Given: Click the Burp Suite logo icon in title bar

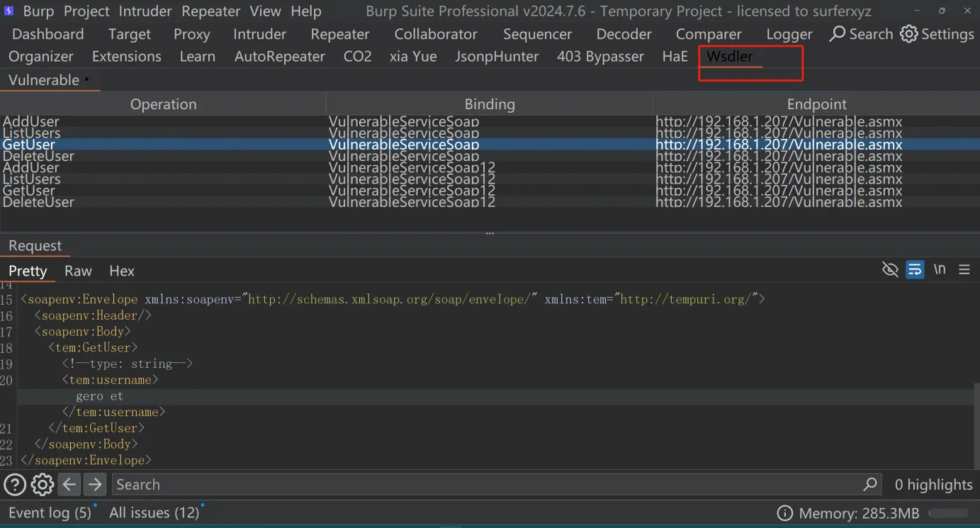Looking at the screenshot, I should (x=9, y=11).
